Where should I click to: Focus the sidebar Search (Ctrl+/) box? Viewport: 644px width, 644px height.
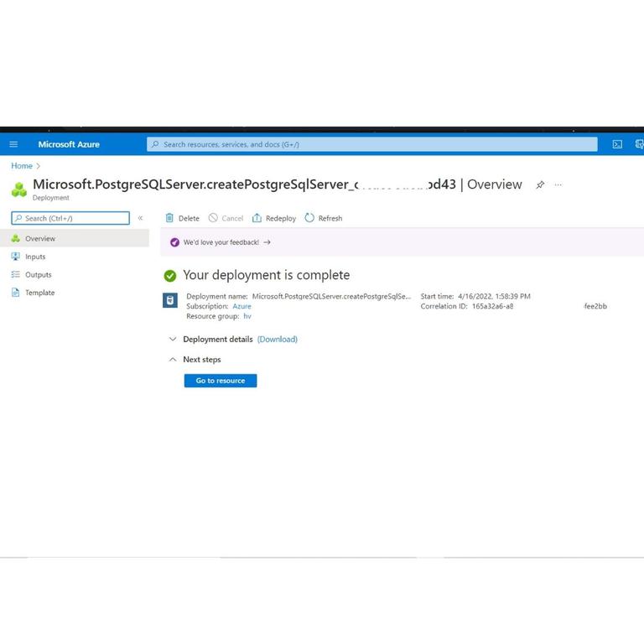(x=70, y=218)
